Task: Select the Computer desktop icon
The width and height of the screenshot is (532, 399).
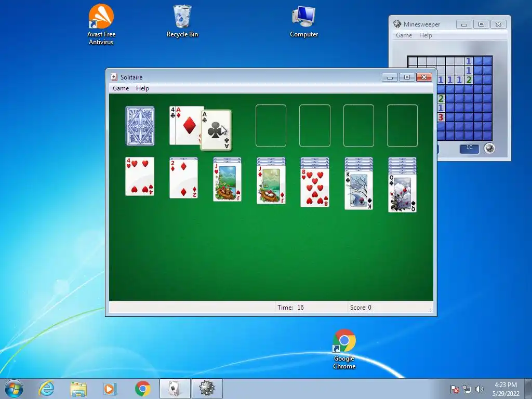Action: pos(304,21)
